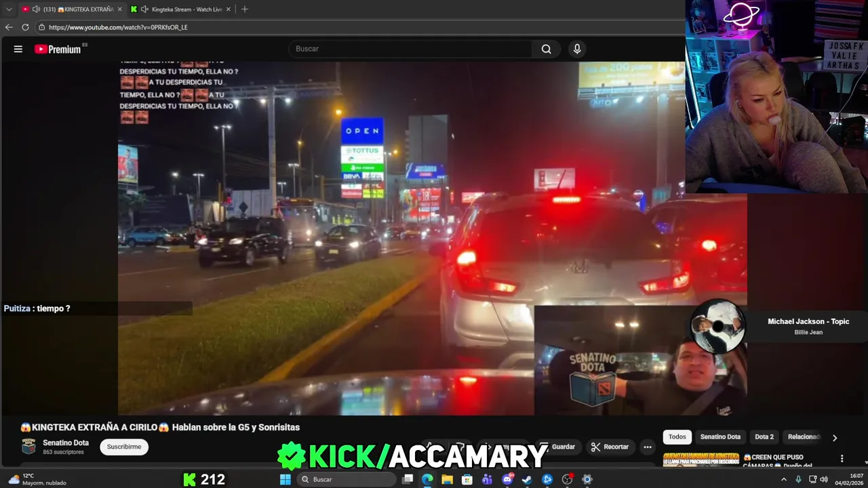Open the gear settings app on taskbar
Screen dimensions: 868x488
click(x=587, y=479)
